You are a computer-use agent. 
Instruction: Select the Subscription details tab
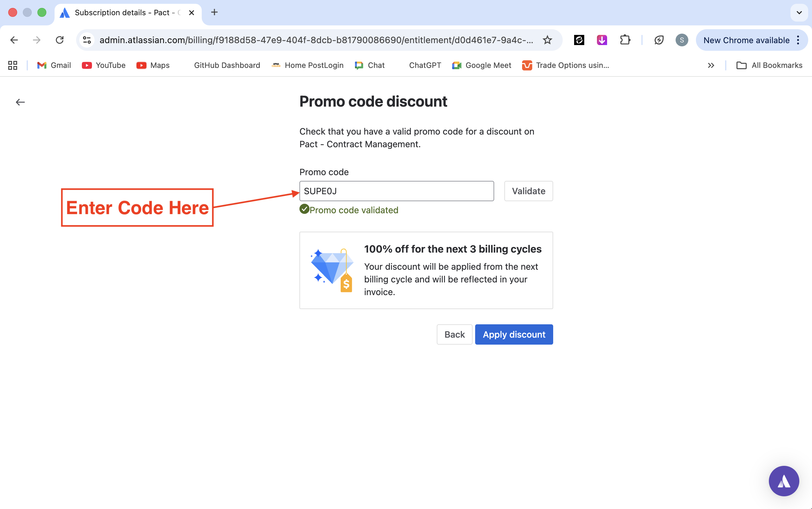(x=123, y=13)
